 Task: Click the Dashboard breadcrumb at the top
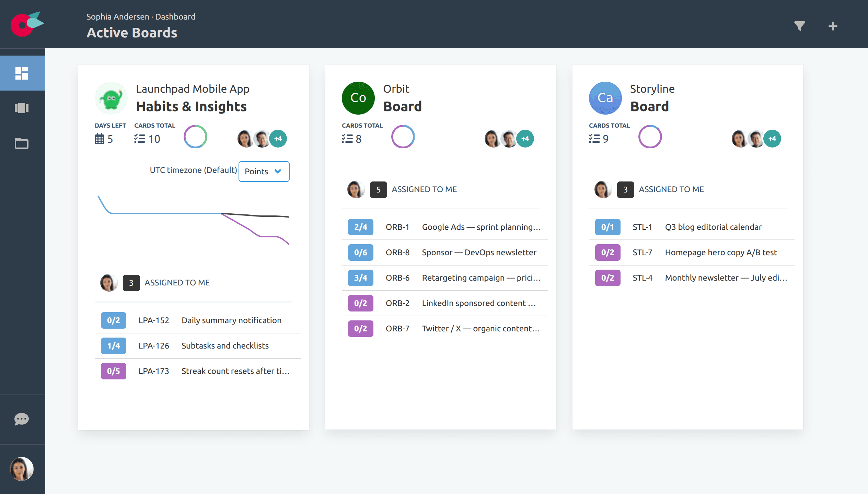coord(175,16)
